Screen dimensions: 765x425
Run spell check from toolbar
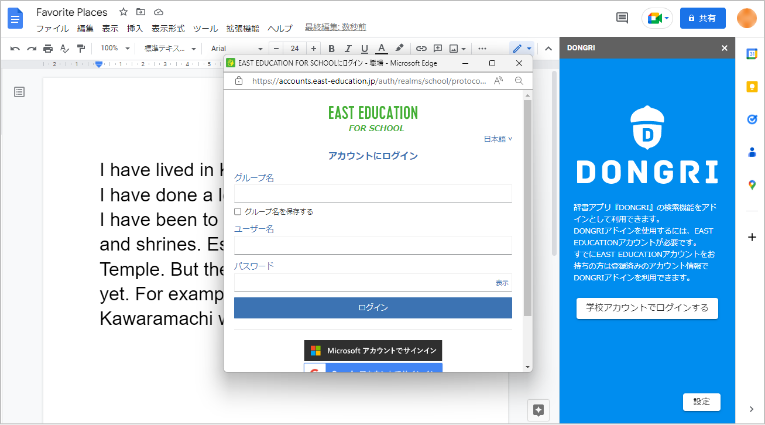(x=64, y=48)
